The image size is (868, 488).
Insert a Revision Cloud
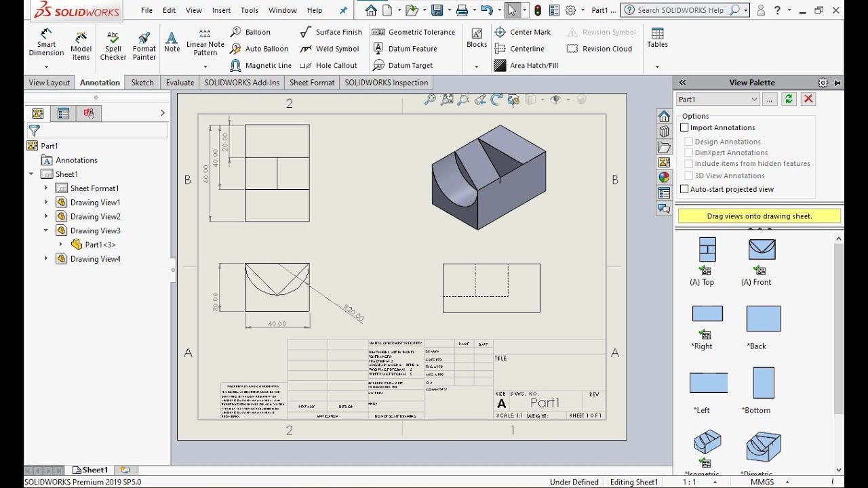tap(599, 49)
